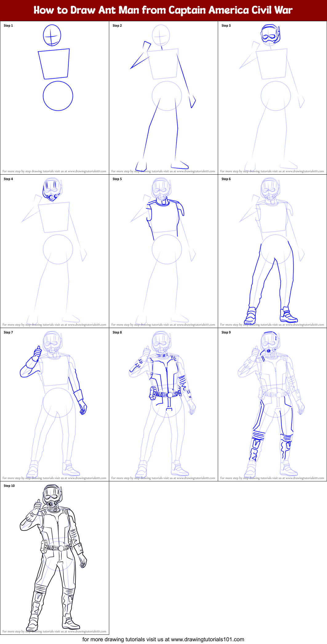Click the 'Step 3' label

click(226, 26)
